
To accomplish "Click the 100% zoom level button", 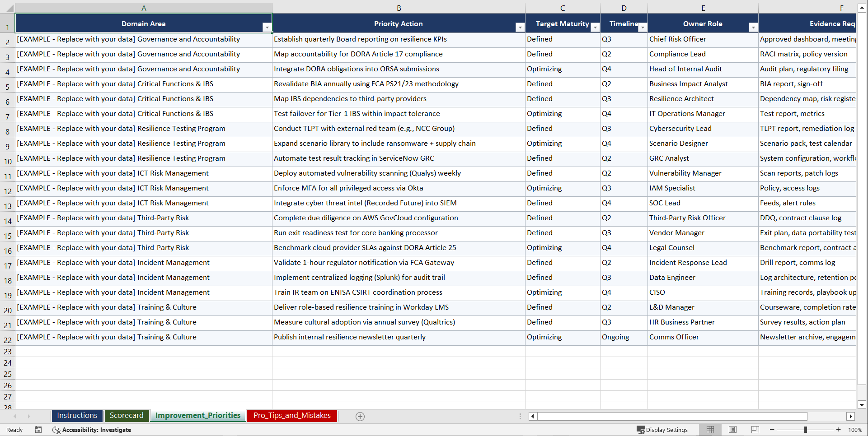I will coord(855,430).
